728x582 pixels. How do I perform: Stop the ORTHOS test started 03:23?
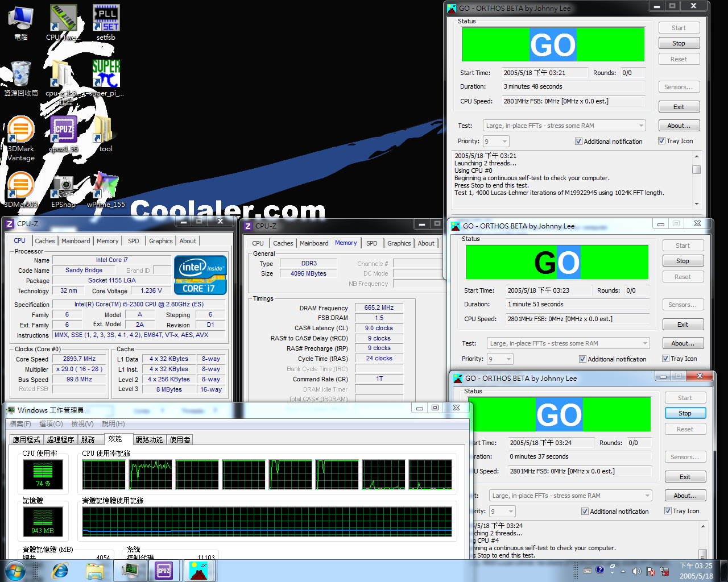pyautogui.click(x=682, y=261)
